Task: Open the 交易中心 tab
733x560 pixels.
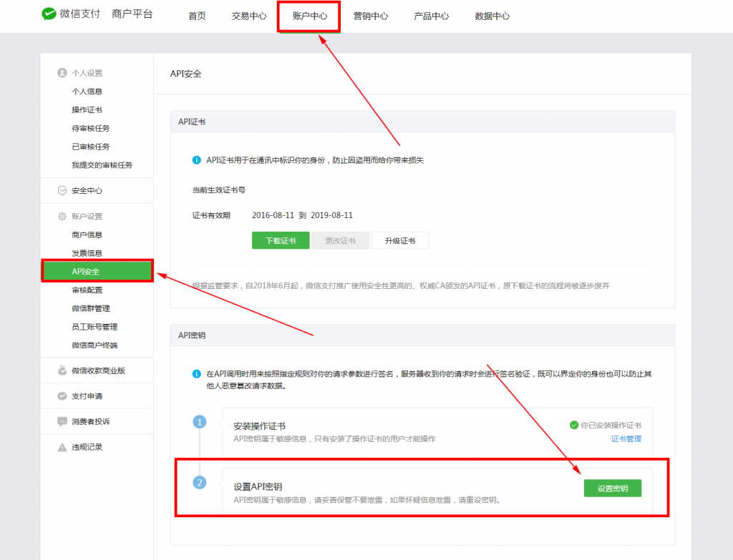Action: (x=249, y=16)
